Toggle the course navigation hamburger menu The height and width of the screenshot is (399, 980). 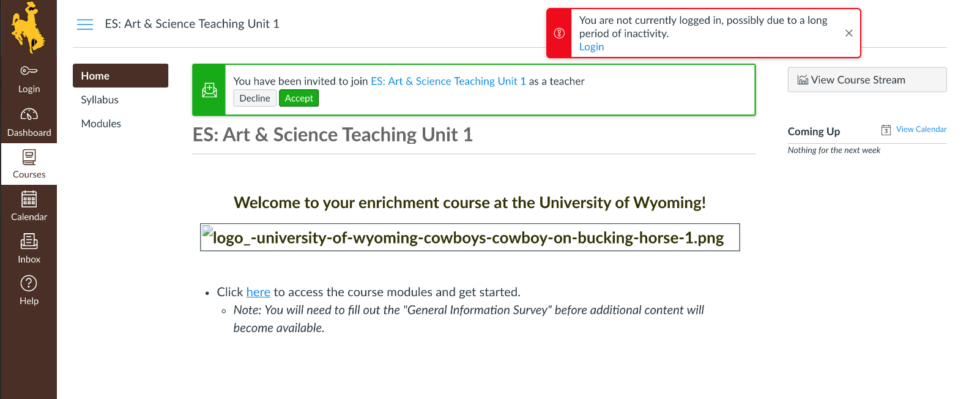[85, 24]
